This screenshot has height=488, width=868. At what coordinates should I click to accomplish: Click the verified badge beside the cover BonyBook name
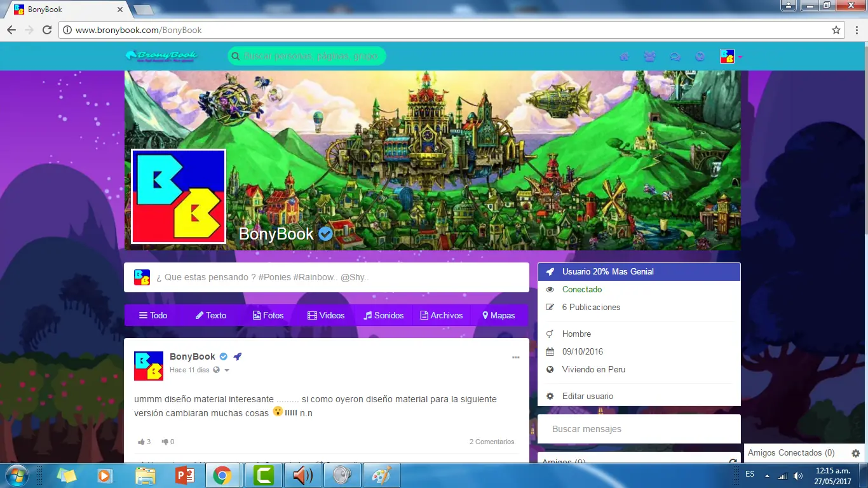325,234
